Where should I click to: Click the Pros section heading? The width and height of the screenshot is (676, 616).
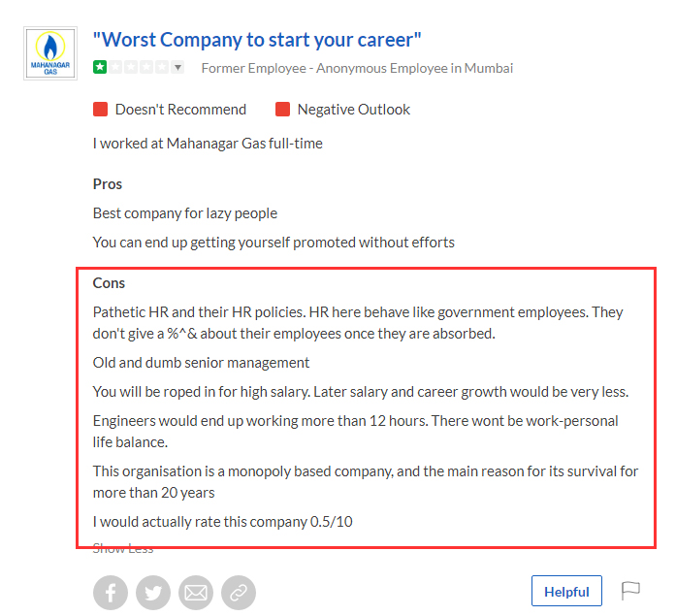point(108,184)
